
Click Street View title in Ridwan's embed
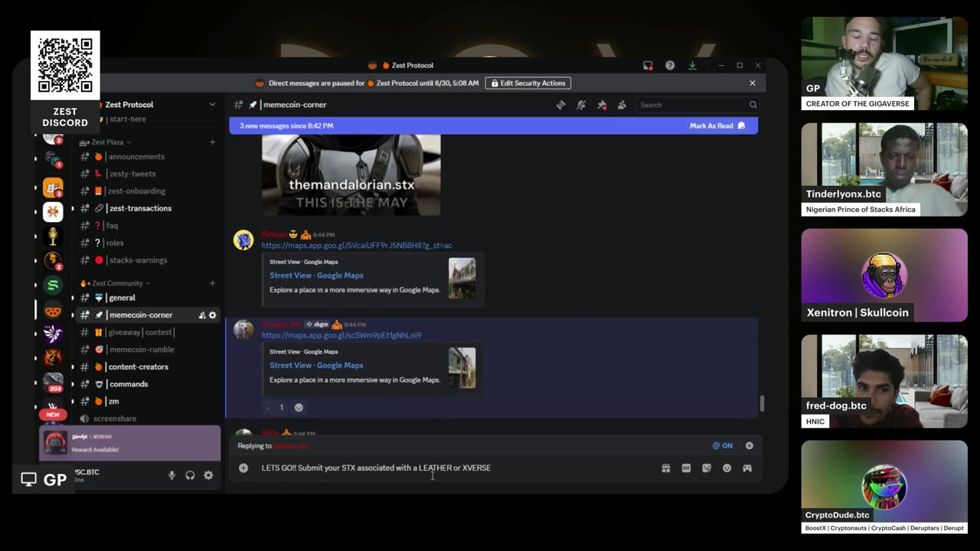[x=316, y=275]
